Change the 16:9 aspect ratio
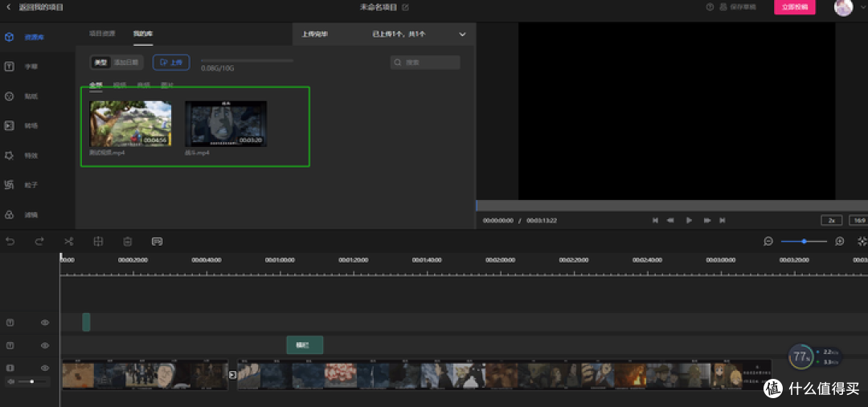The image size is (868, 407). (859, 220)
